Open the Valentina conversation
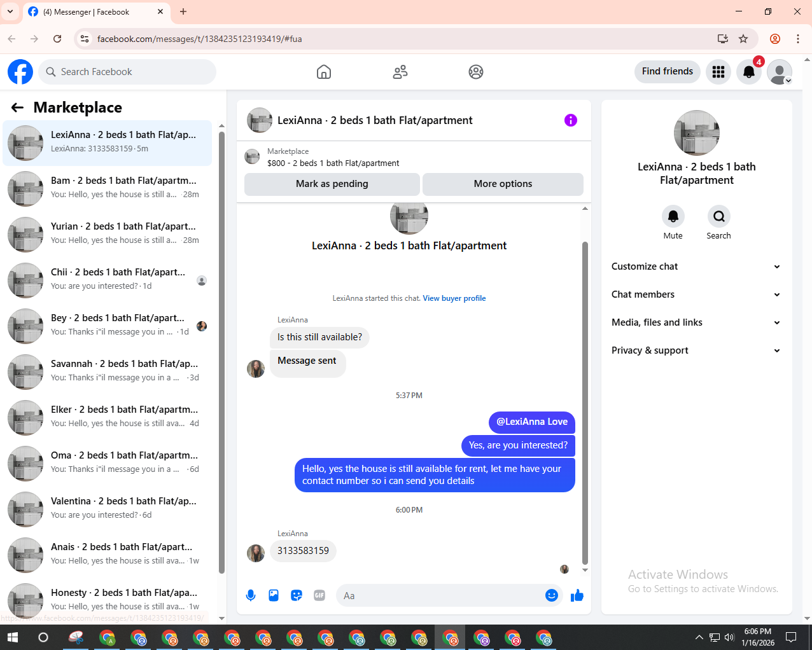This screenshot has width=812, height=650. pyautogui.click(x=108, y=509)
